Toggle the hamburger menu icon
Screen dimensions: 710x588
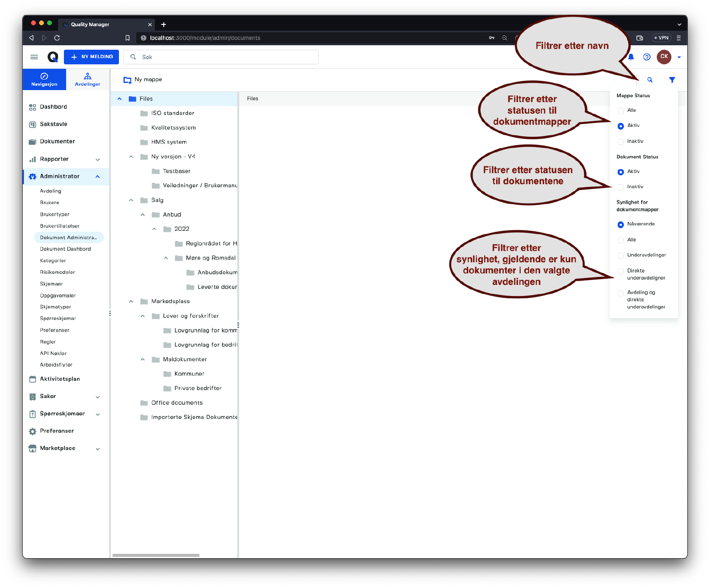coord(34,57)
